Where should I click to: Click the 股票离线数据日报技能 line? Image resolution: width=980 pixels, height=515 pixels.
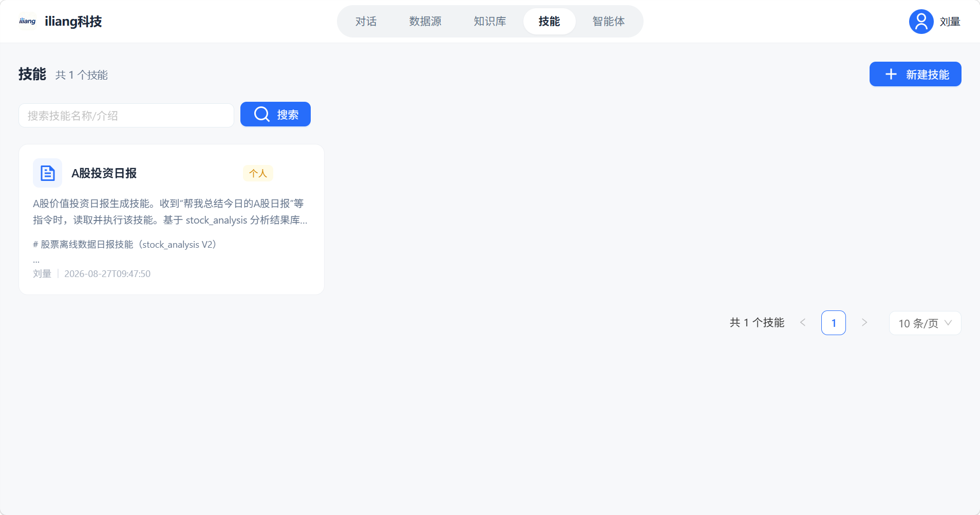click(124, 244)
